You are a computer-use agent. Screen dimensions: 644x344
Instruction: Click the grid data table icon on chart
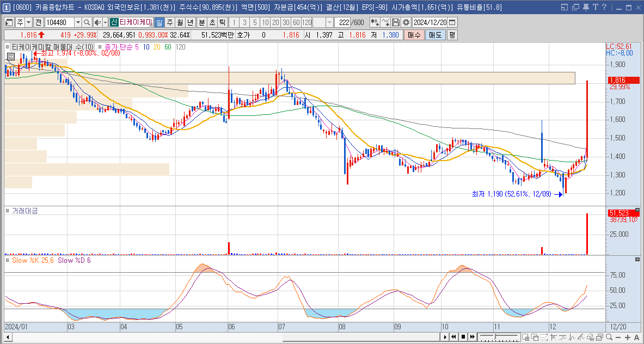pos(11,56)
